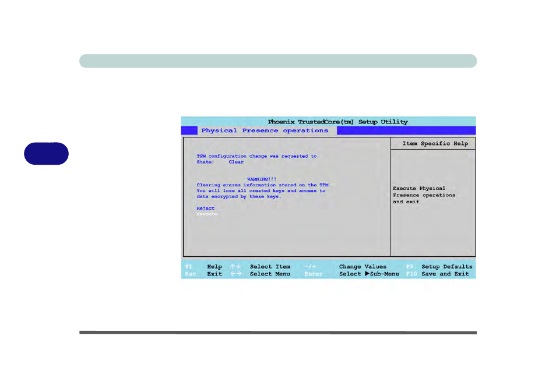Click the 'TPM configuration change was requested to' text
Viewport: 556px width, 392px height.
click(x=256, y=156)
